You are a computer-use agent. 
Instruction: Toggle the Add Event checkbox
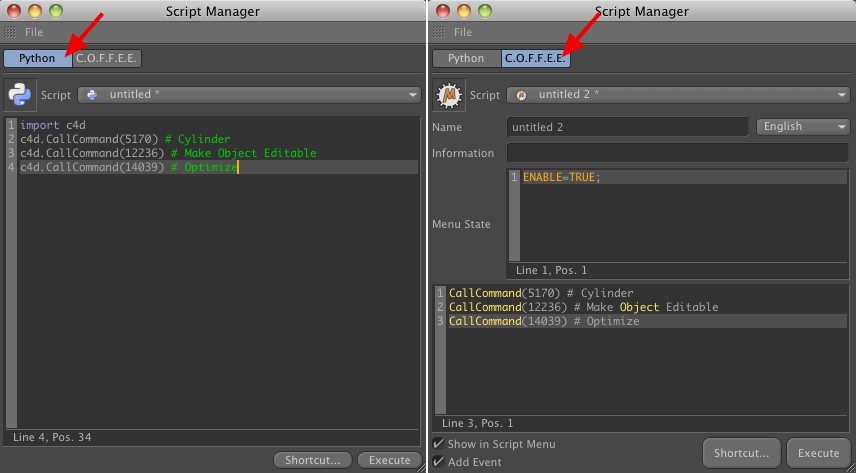point(439,462)
